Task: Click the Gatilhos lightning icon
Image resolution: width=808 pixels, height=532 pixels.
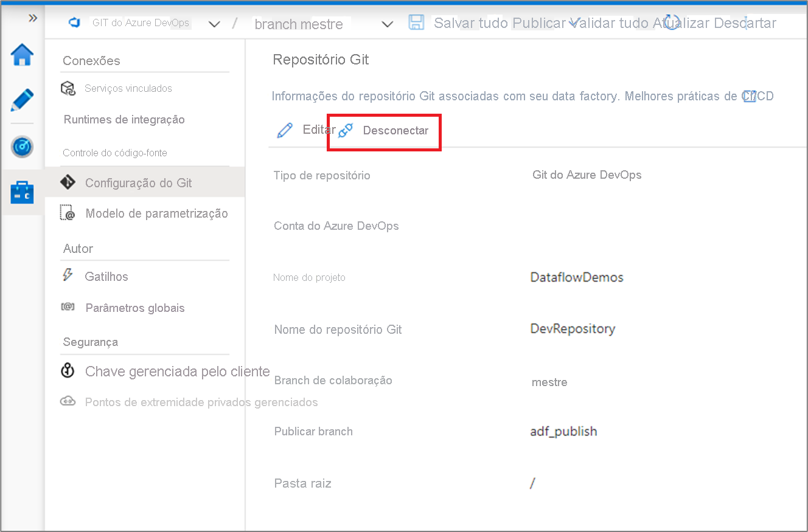Action: [x=68, y=275]
